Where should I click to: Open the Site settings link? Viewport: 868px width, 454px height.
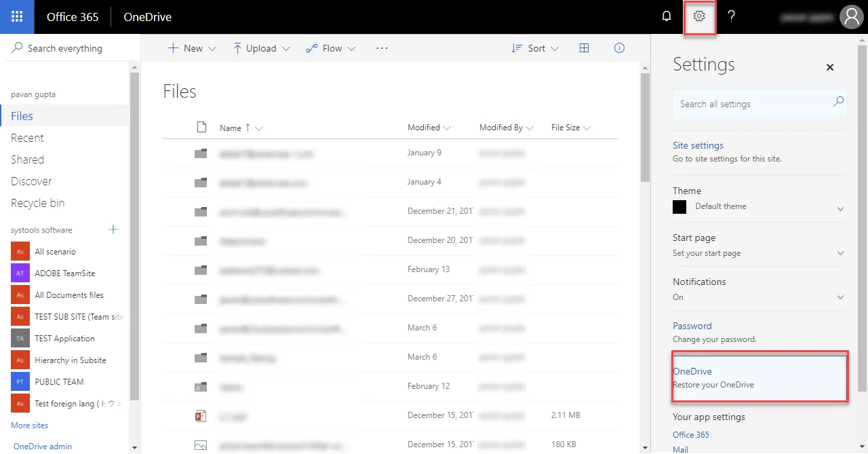(x=698, y=145)
